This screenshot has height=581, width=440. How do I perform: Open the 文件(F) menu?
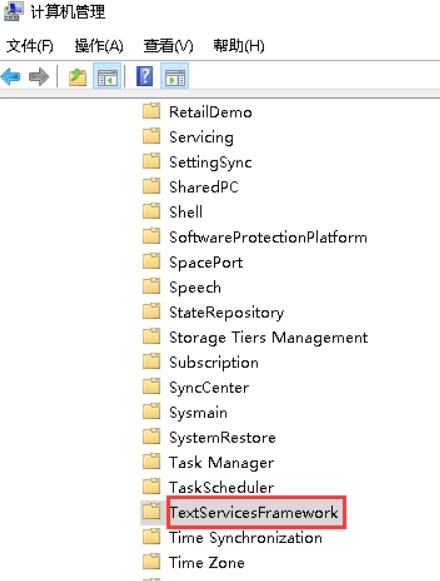(x=30, y=46)
